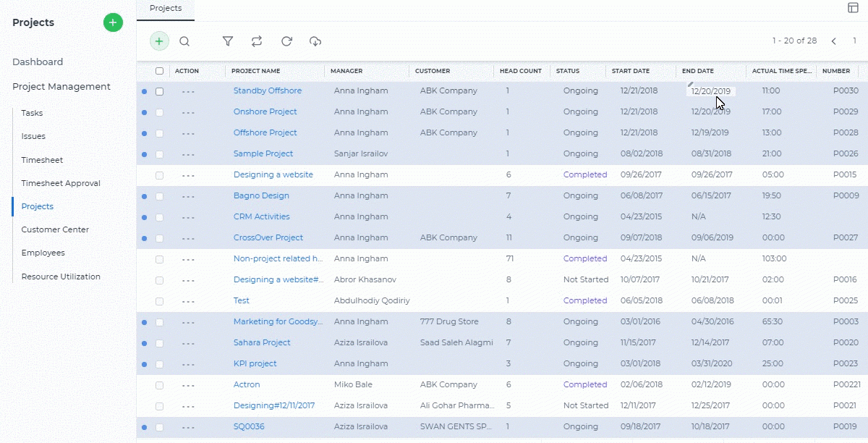Image resolution: width=868 pixels, height=443 pixels.
Task: Click the Status column header
Action: coord(568,71)
